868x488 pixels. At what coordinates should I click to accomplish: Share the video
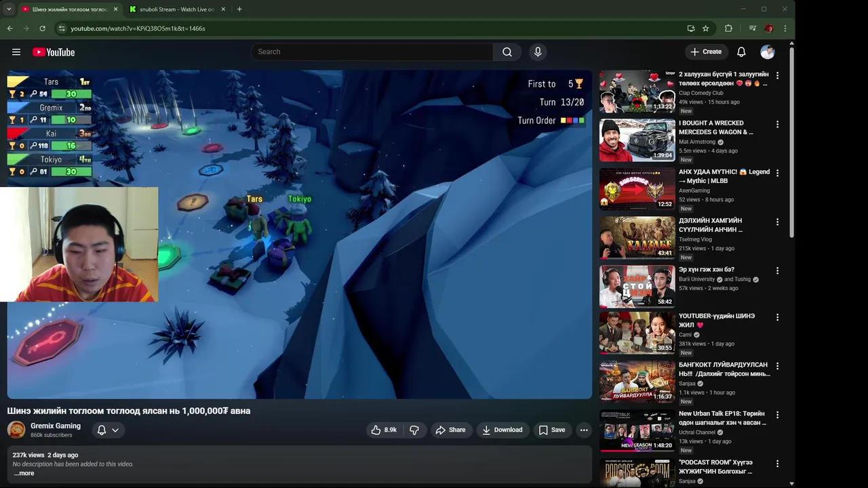tap(450, 430)
